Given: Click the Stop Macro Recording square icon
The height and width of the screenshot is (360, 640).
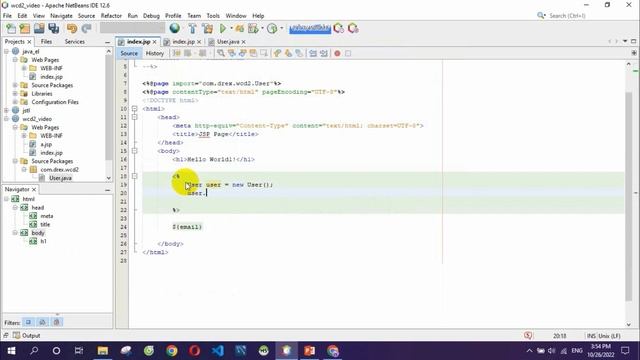Looking at the screenshot, I should 348,53.
